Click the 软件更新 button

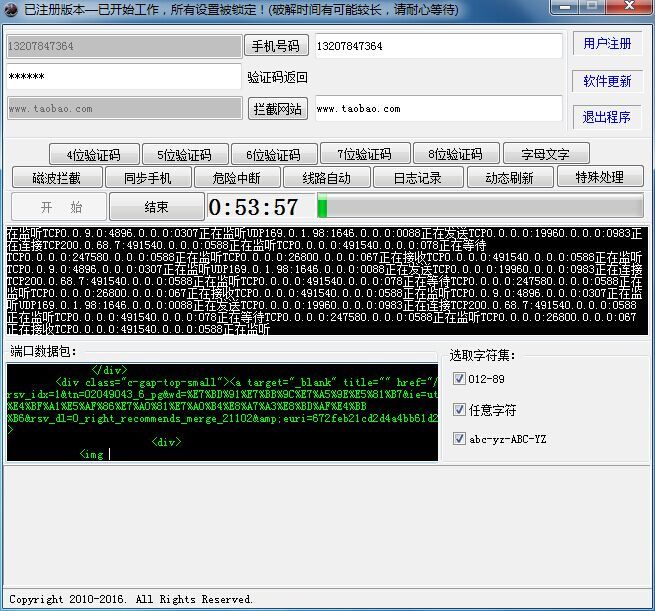click(607, 81)
